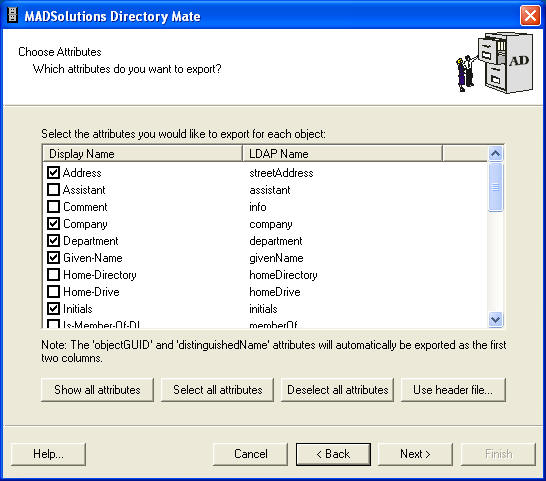Image resolution: width=546 pixels, height=481 pixels.
Task: Sort by the LDAP Name column header
Action: [x=342, y=154]
